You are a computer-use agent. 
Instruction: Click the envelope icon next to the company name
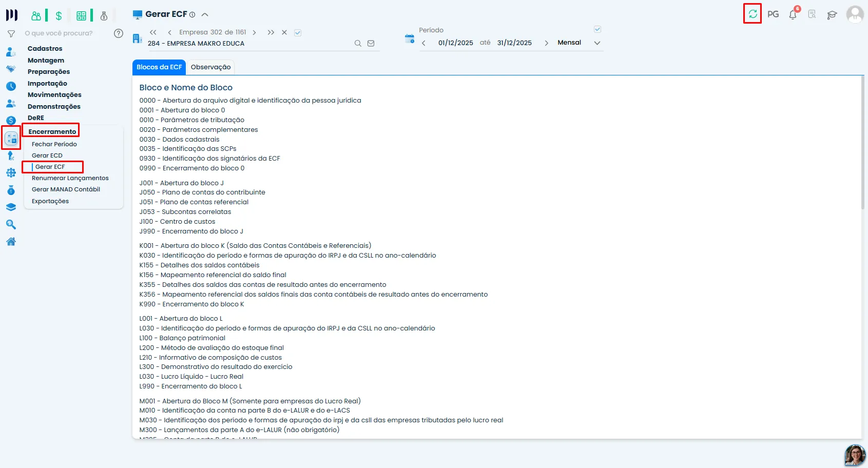coord(371,44)
